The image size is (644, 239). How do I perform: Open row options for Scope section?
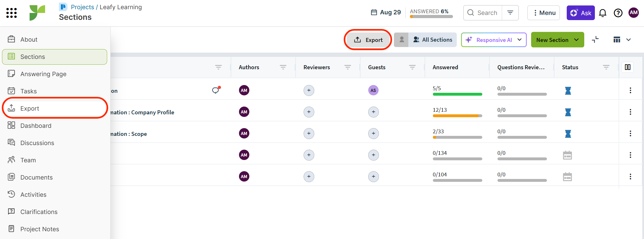point(630,133)
